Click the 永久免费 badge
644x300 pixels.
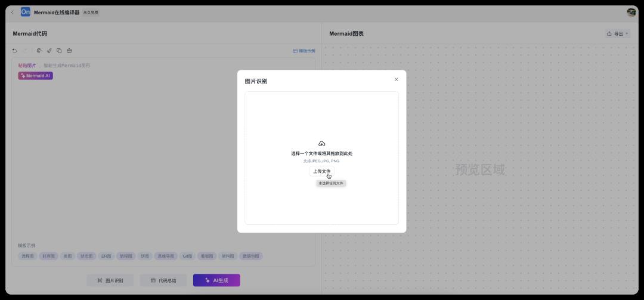[x=91, y=13]
